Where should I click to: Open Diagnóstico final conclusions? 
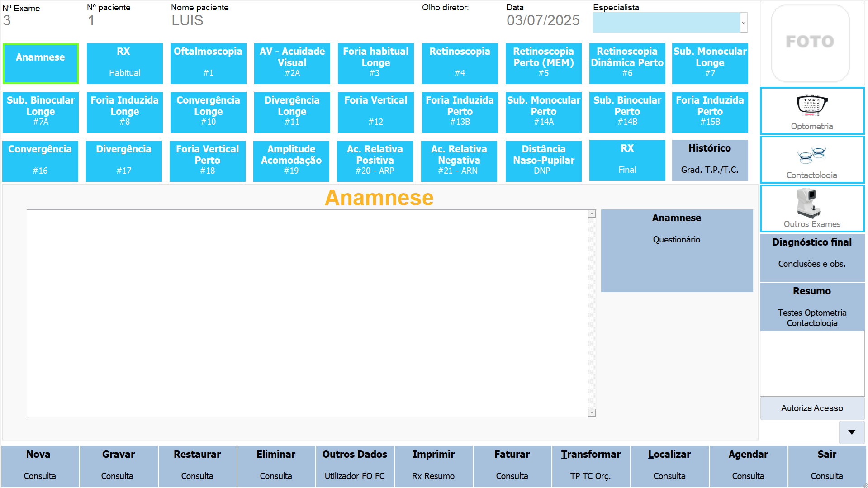tap(811, 257)
